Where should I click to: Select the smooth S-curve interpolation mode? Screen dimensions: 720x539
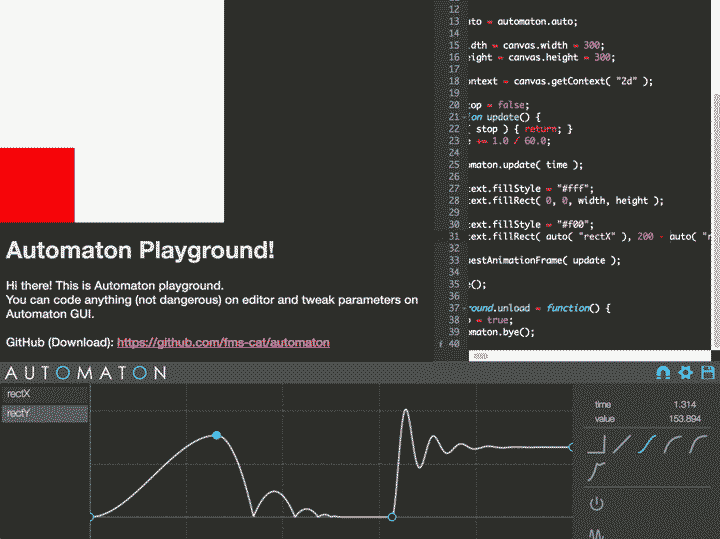[x=647, y=444]
